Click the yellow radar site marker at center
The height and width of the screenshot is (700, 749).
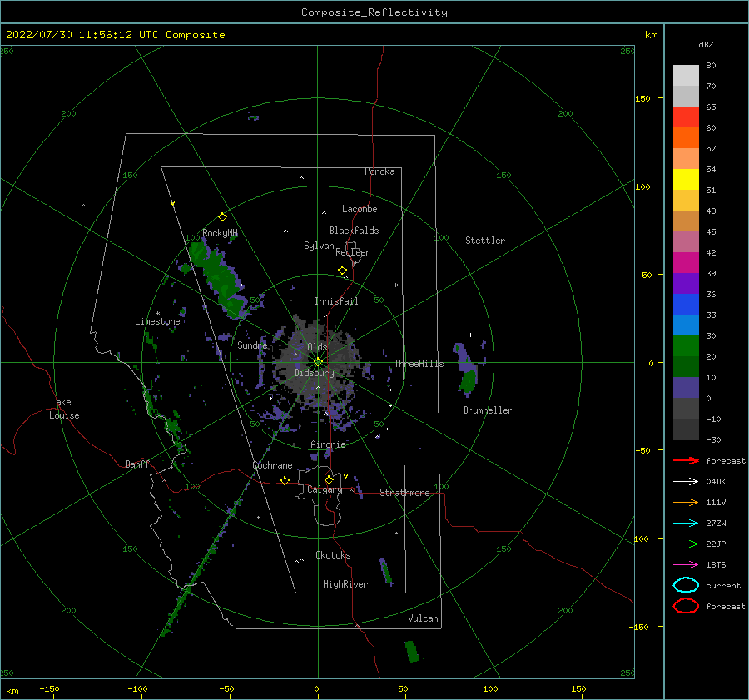[318, 362]
